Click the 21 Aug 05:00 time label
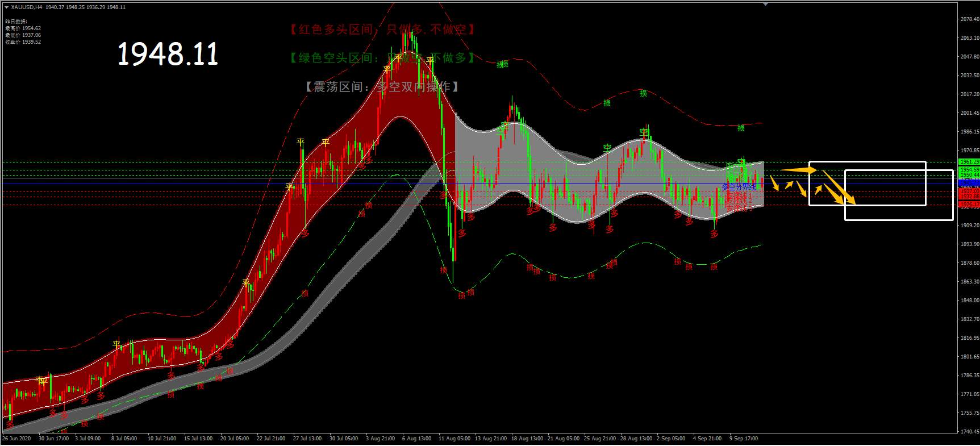The width and height of the screenshot is (980, 446). tap(564, 439)
